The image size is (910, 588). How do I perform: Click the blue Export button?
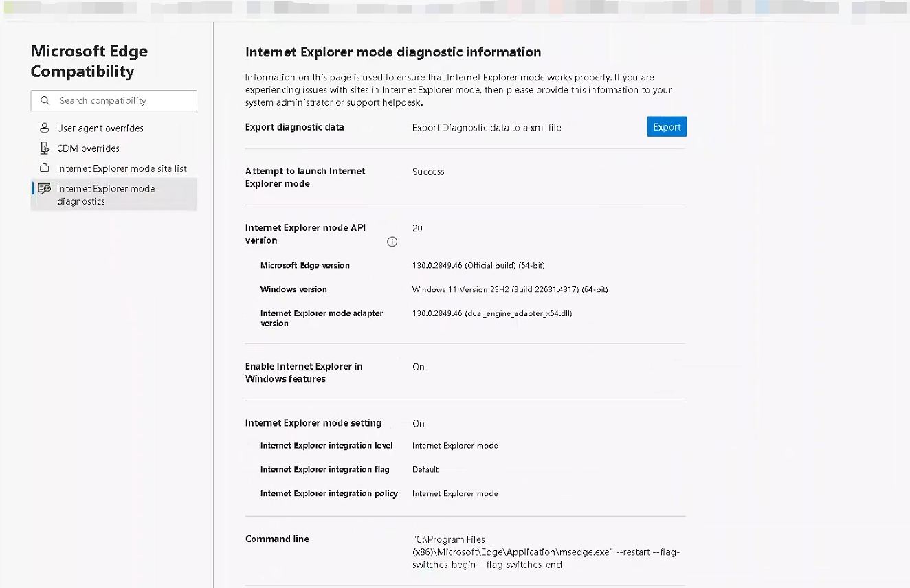(x=666, y=126)
